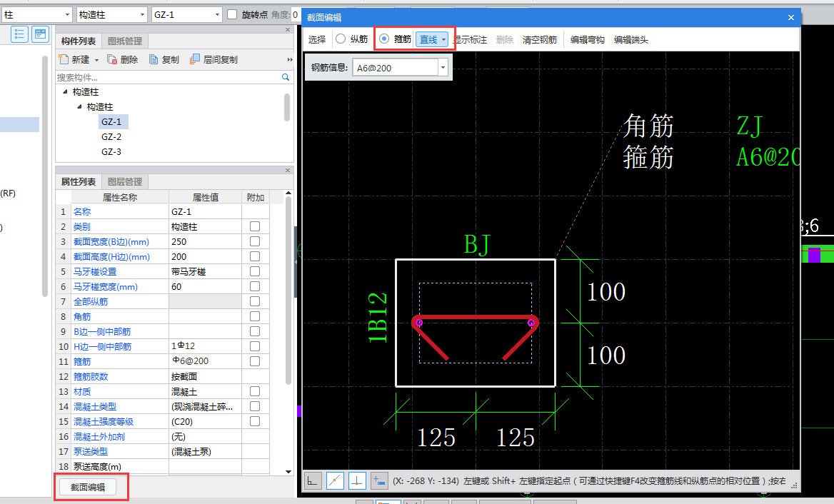Open the 构造柱 subtype dropdown
This screenshot has height=504, width=834.
pos(142,15)
